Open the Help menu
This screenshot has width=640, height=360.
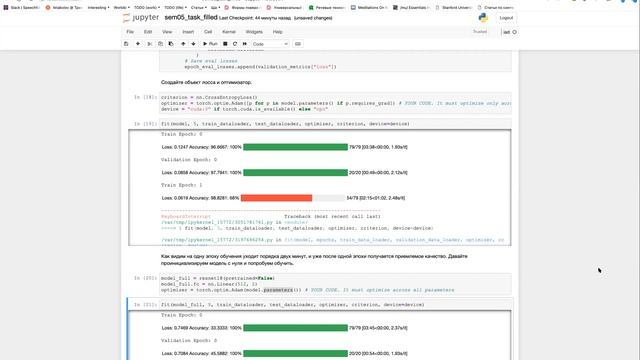coord(278,32)
